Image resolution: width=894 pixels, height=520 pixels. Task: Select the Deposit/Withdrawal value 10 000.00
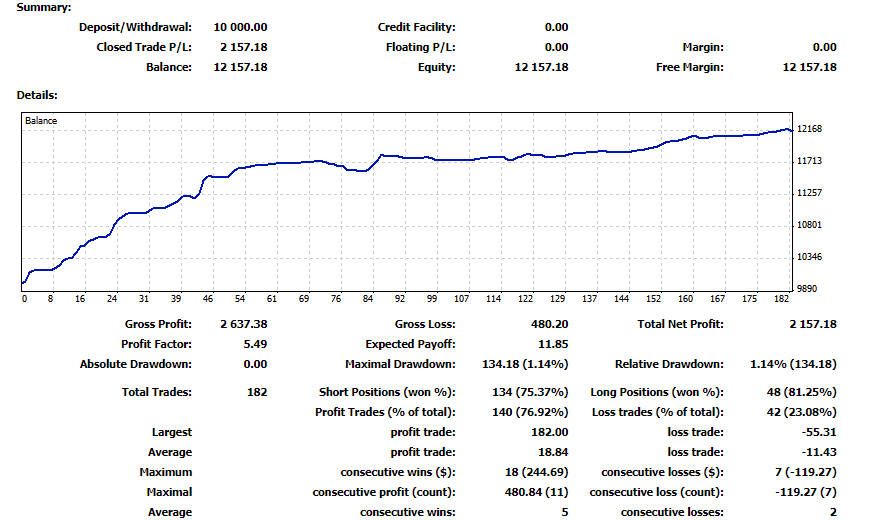[240, 27]
